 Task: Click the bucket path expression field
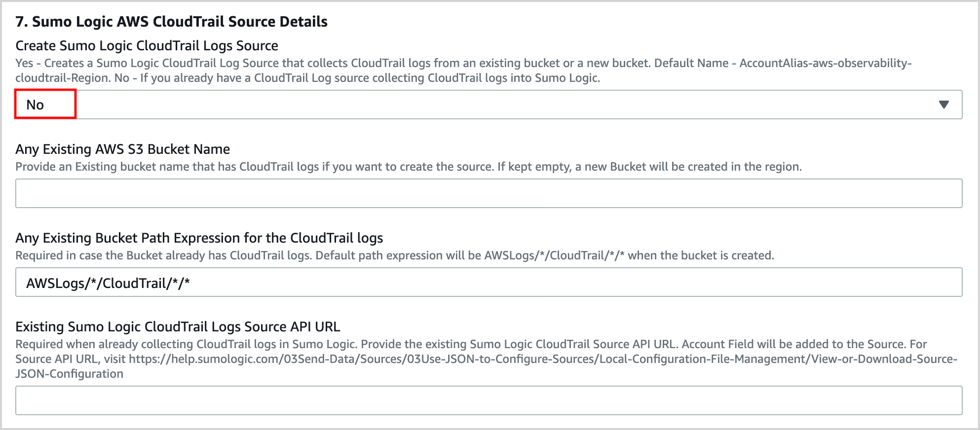pyautogui.click(x=489, y=282)
